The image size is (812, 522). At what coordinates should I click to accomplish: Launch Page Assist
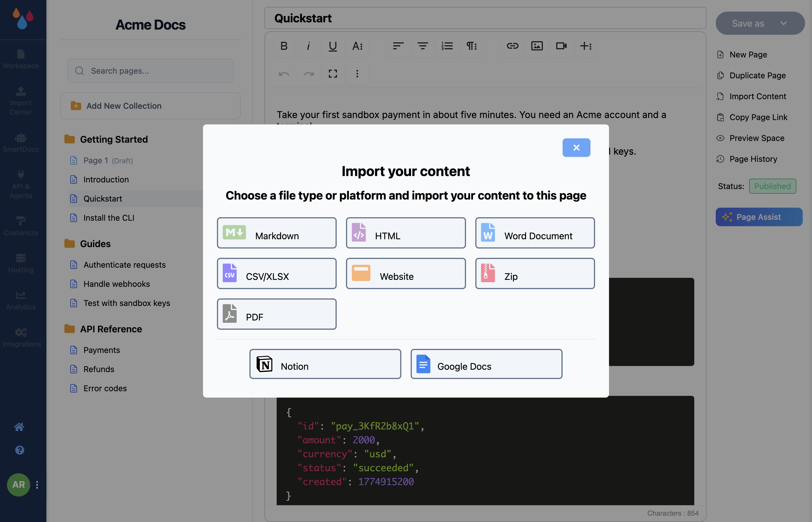[759, 217]
